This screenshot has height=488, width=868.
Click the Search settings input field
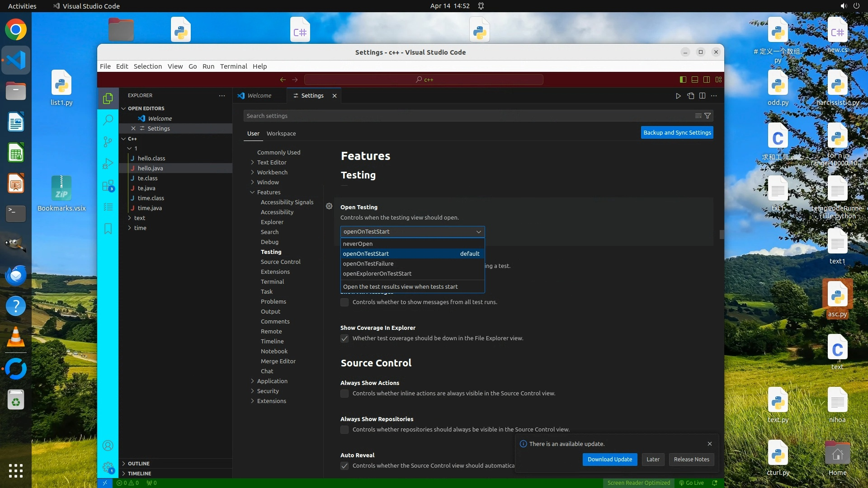pyautogui.click(x=466, y=116)
